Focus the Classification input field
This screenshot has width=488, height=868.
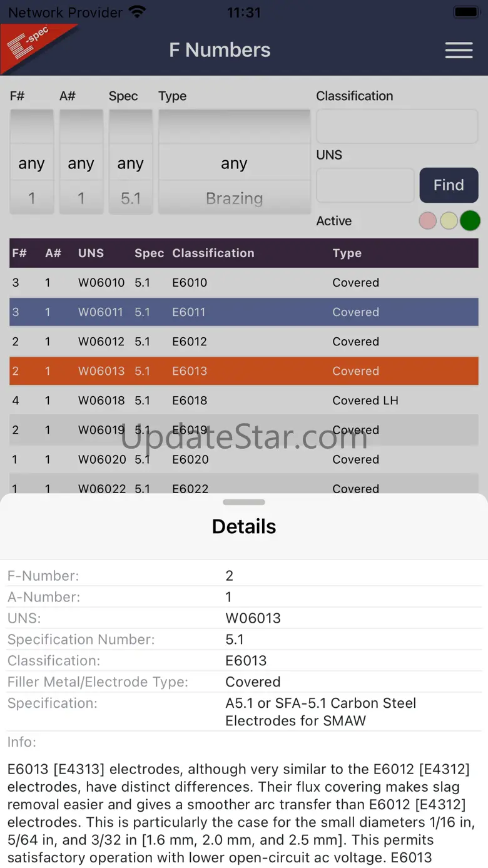coord(397,126)
